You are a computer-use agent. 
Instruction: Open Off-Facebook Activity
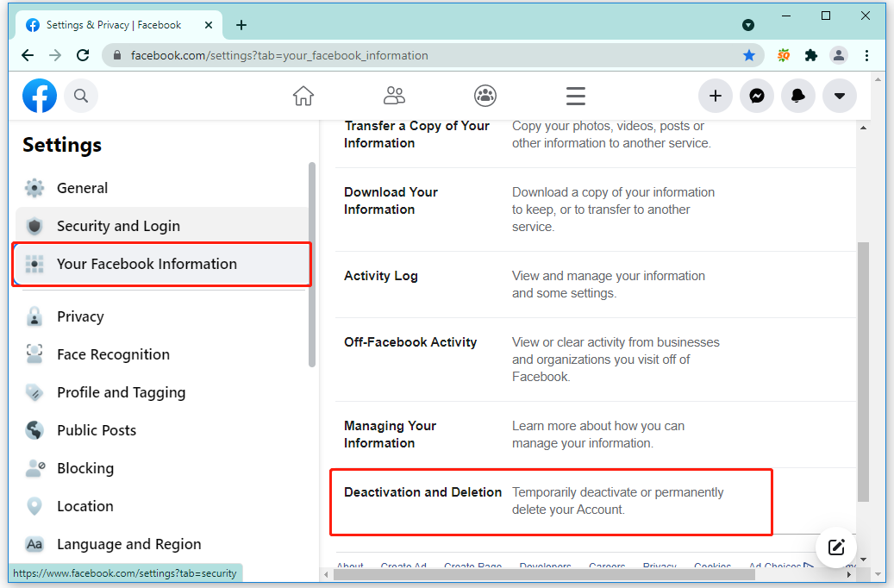coord(595,360)
